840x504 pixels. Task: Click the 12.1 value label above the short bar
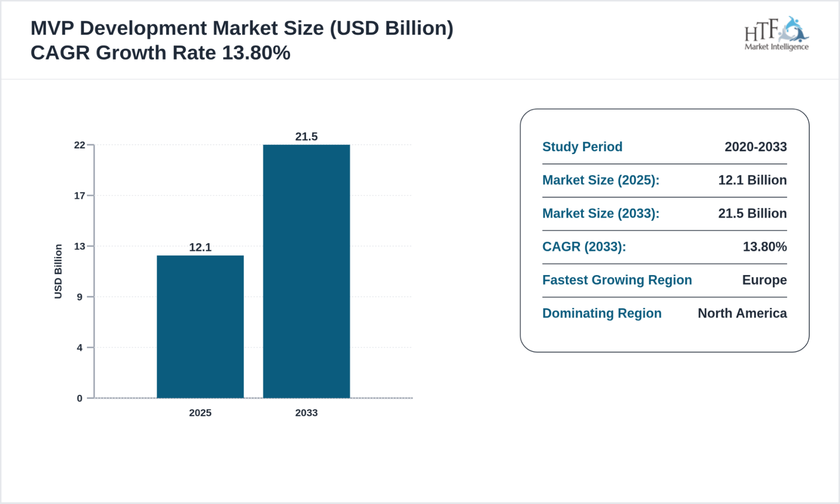pyautogui.click(x=200, y=247)
